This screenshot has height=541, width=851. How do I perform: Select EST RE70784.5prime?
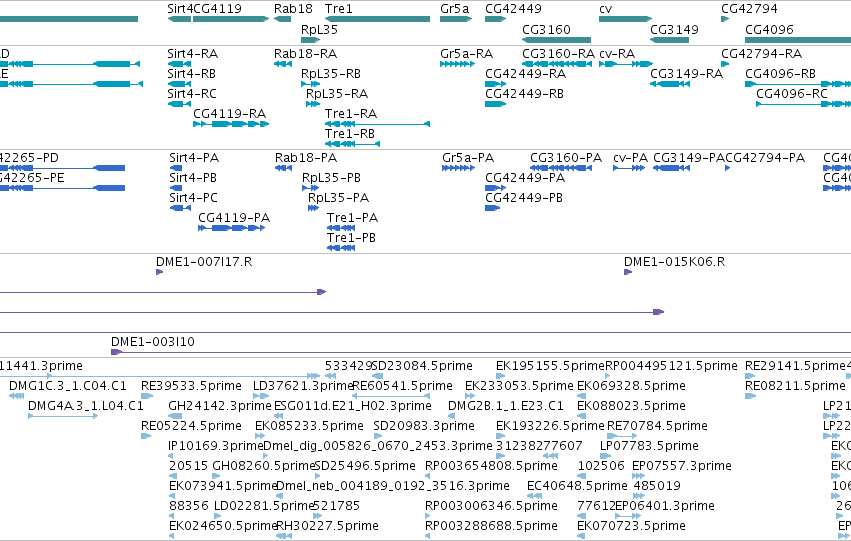click(x=622, y=436)
